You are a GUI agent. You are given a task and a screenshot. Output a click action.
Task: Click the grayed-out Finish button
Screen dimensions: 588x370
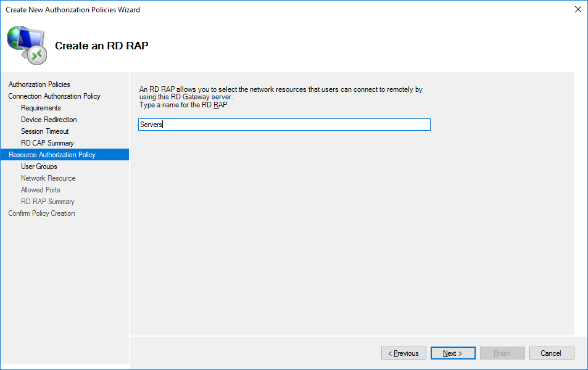tap(502, 353)
